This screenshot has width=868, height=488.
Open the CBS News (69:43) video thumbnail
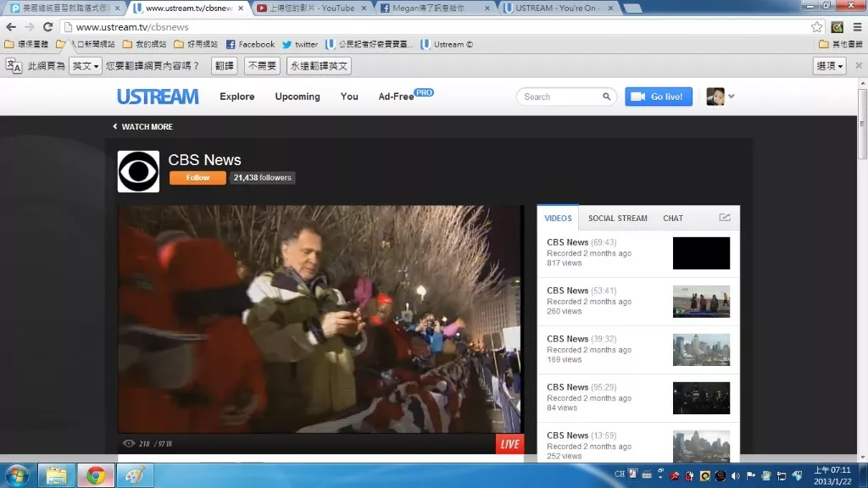pos(701,253)
